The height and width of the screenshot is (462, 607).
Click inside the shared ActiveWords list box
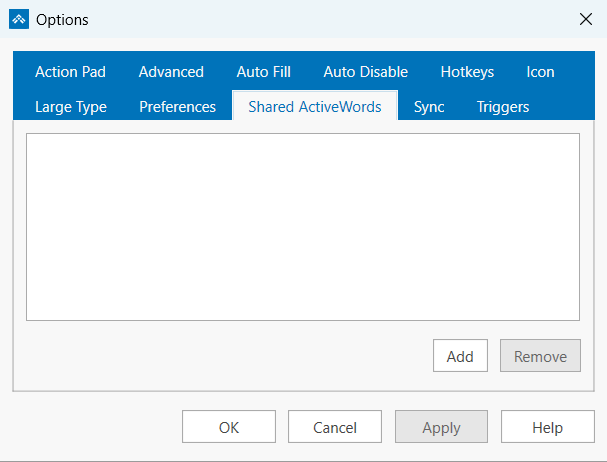coord(303,227)
